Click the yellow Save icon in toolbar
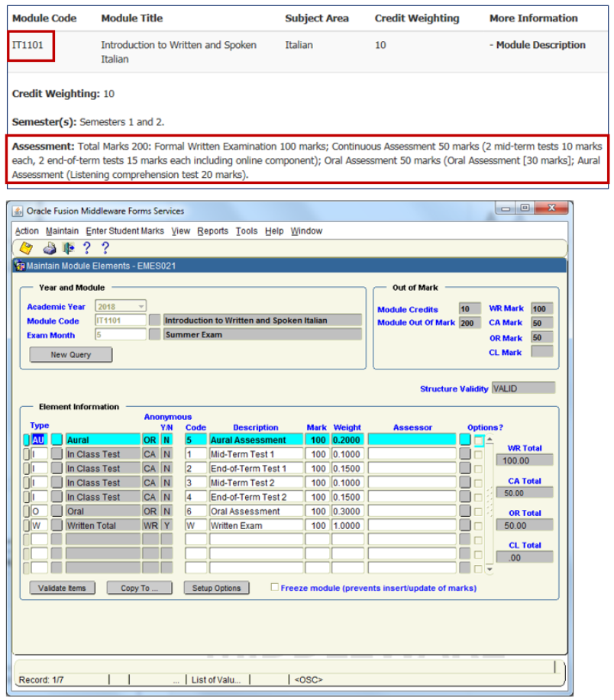The width and height of the screenshot is (614, 700). click(27, 248)
